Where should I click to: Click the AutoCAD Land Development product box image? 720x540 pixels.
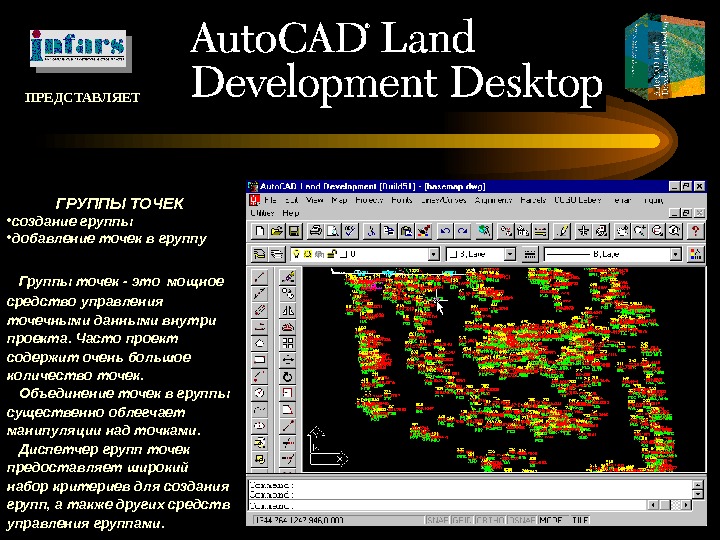[x=664, y=56]
